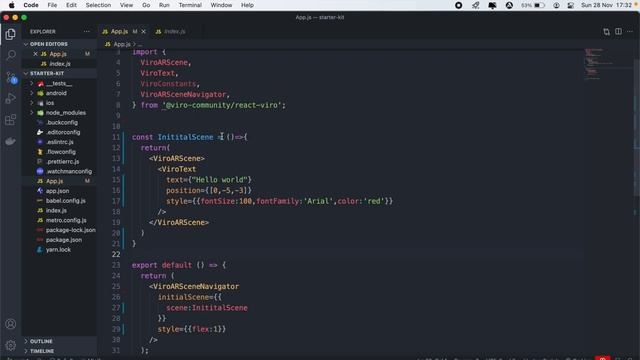Open .watchmanconfig file in explorer

(60, 171)
